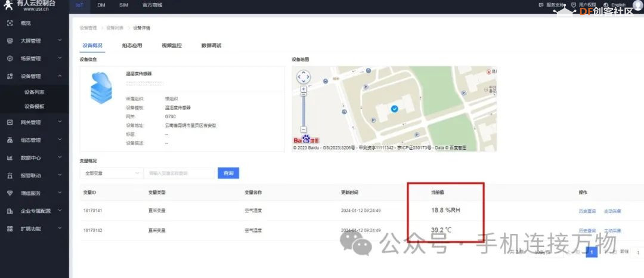This screenshot has height=278, width=644.
Task: Select the 数据调试 tab
Action: (211, 45)
